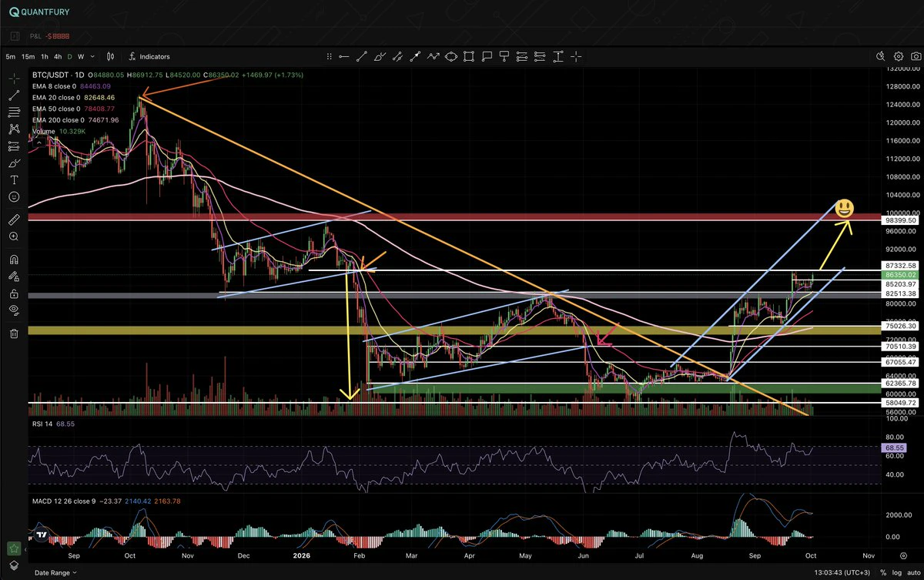Select the trend line tool in left sidebar

tap(14, 96)
